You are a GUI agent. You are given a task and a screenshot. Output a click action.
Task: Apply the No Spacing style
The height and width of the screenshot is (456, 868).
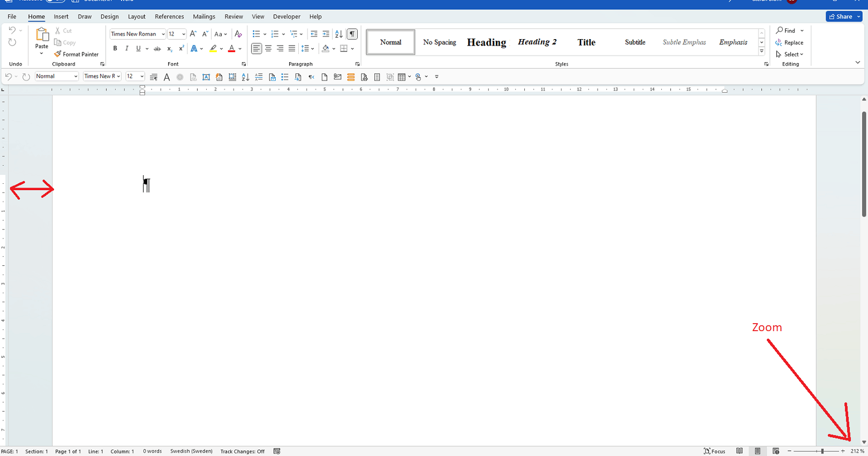[x=440, y=42]
